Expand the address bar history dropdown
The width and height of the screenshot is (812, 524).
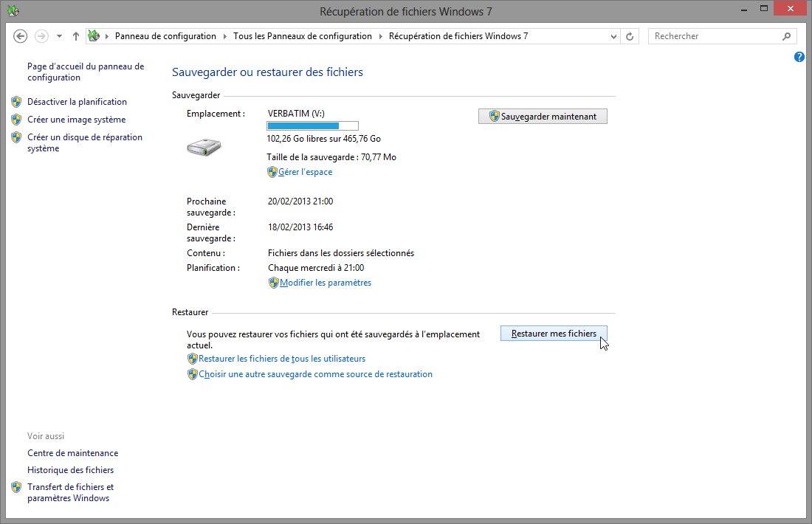click(x=613, y=36)
